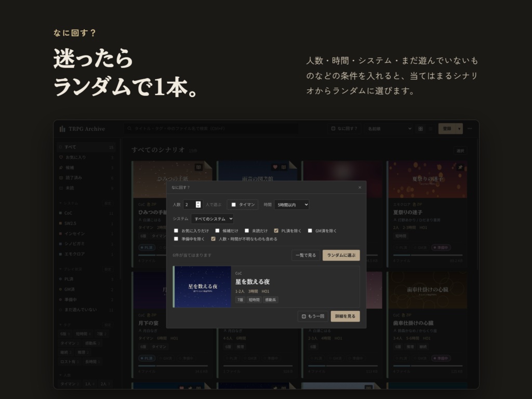Uncheck 人数・時間が不明なものも含める checkbox

213,239
